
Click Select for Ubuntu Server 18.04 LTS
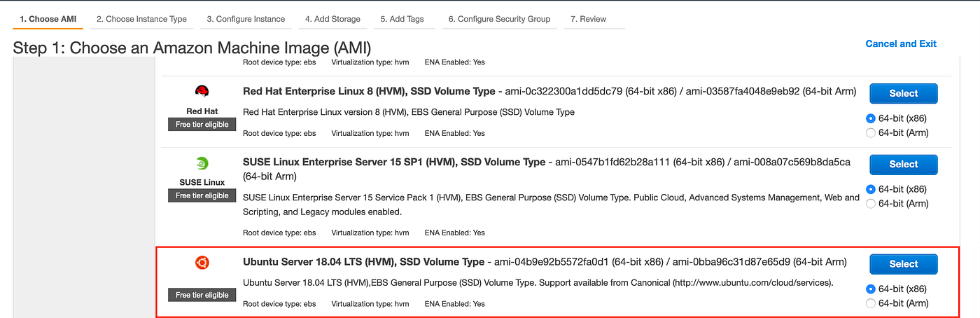click(903, 264)
